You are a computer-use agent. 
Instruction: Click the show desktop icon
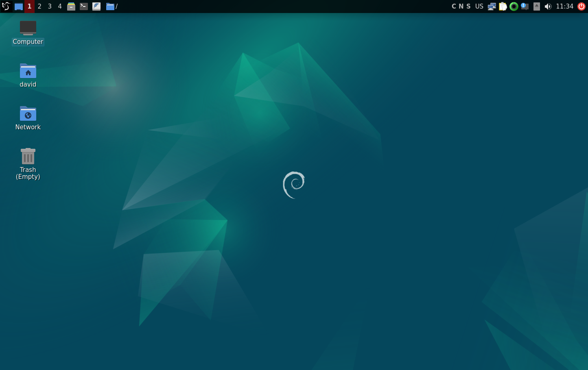point(19,7)
